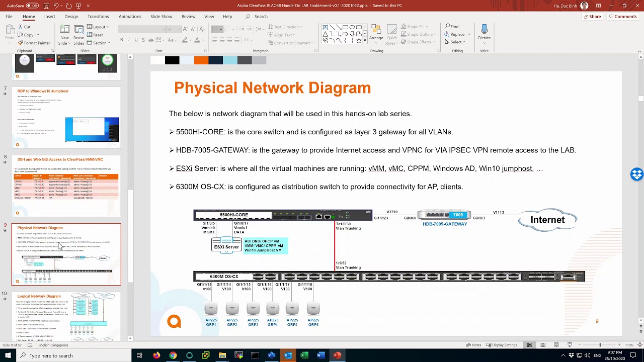The height and width of the screenshot is (362, 644).
Task: Open the File menu
Action: [x=9, y=17]
